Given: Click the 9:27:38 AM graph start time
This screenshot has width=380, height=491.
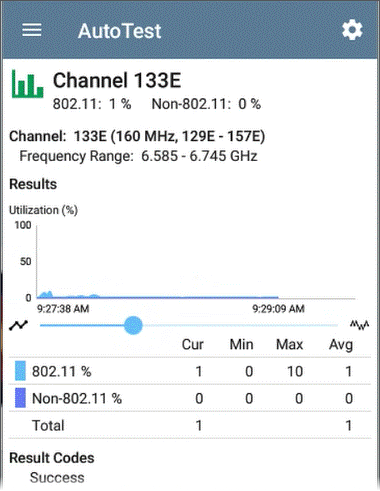Looking at the screenshot, I should coord(63,309).
